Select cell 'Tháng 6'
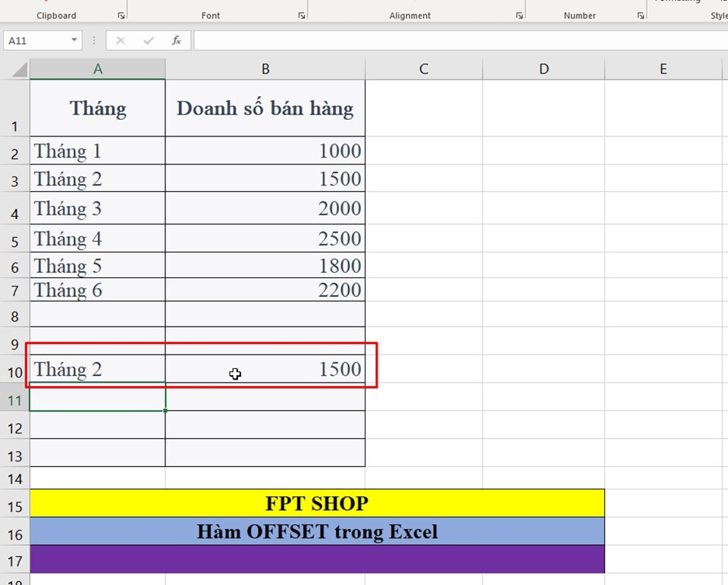This screenshot has height=585, width=728. [x=98, y=290]
